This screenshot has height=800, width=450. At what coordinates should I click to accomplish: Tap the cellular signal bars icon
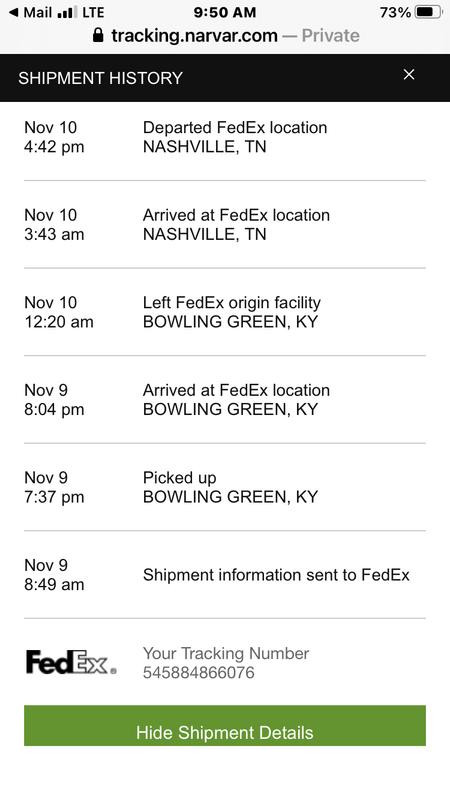67,12
